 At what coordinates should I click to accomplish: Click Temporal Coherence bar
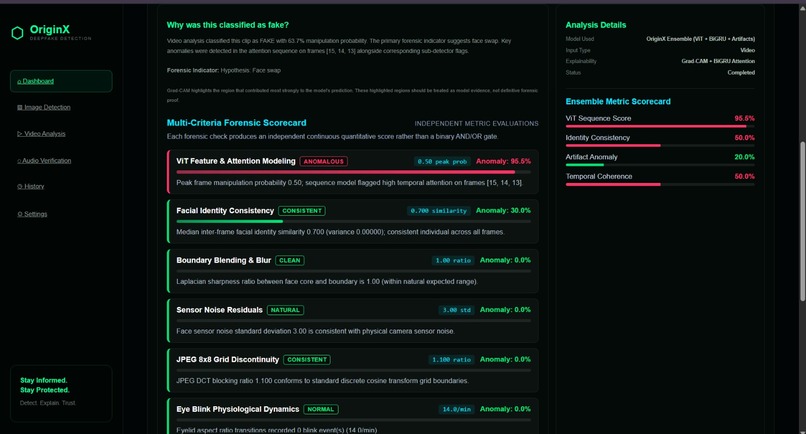coord(660,184)
